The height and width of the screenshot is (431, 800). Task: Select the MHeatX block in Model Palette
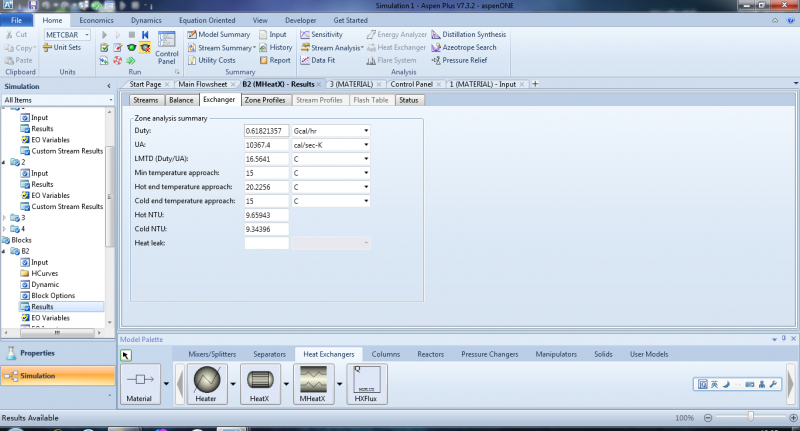[313, 382]
